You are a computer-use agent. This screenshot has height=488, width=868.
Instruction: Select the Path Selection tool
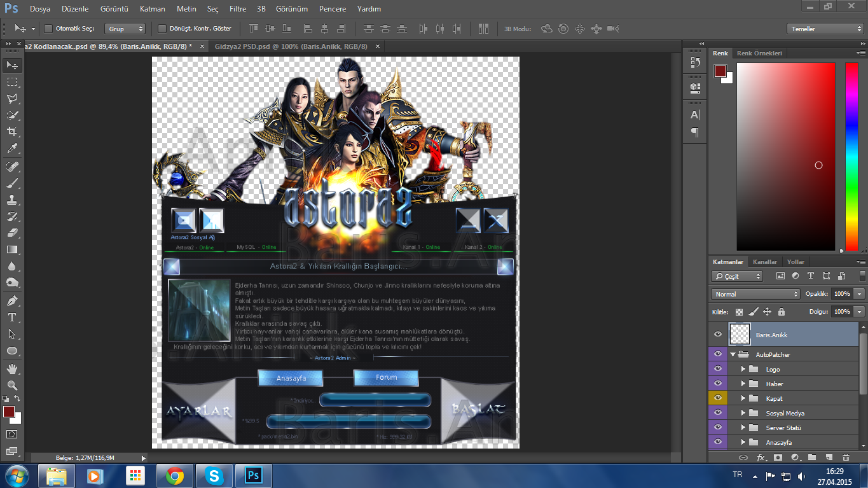tap(12, 334)
